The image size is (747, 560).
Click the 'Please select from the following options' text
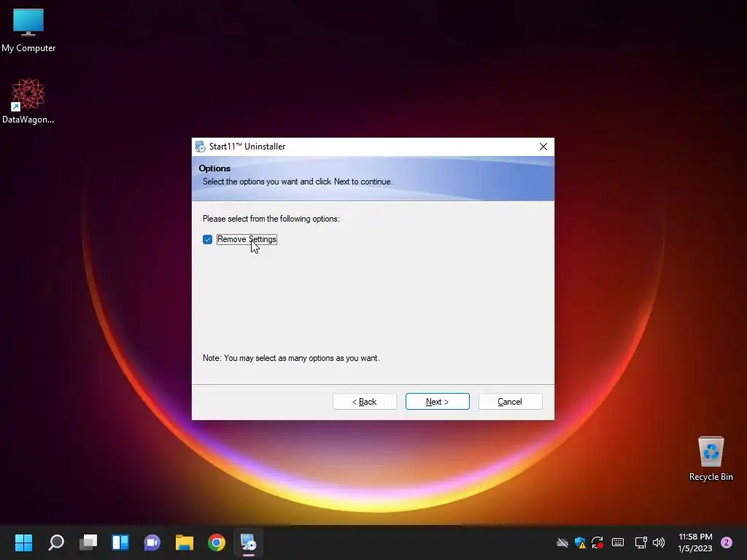coord(271,219)
